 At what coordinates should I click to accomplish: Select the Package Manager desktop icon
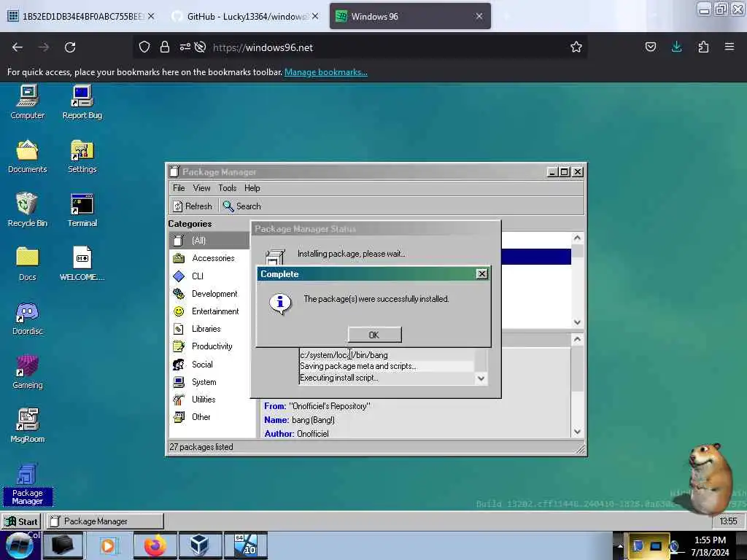tap(27, 484)
